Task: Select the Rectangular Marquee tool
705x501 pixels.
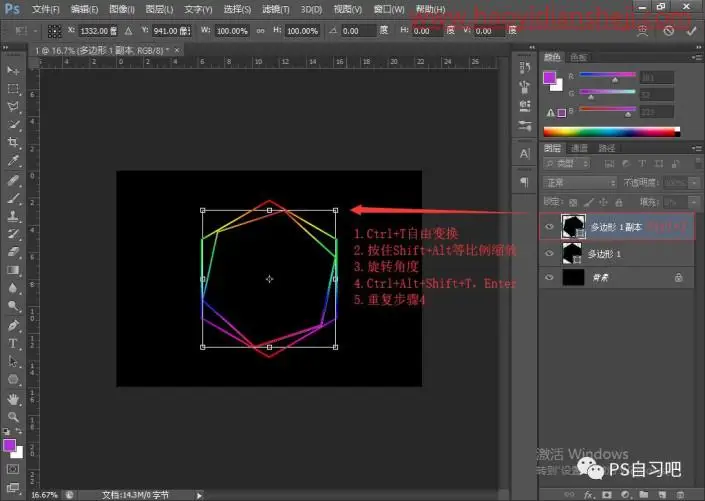Action: 13,89
